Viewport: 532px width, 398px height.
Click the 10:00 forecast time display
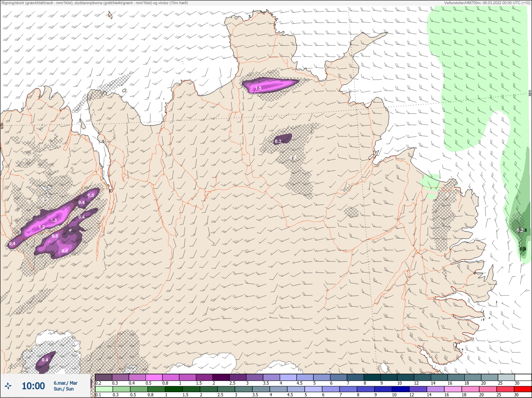click(33, 386)
